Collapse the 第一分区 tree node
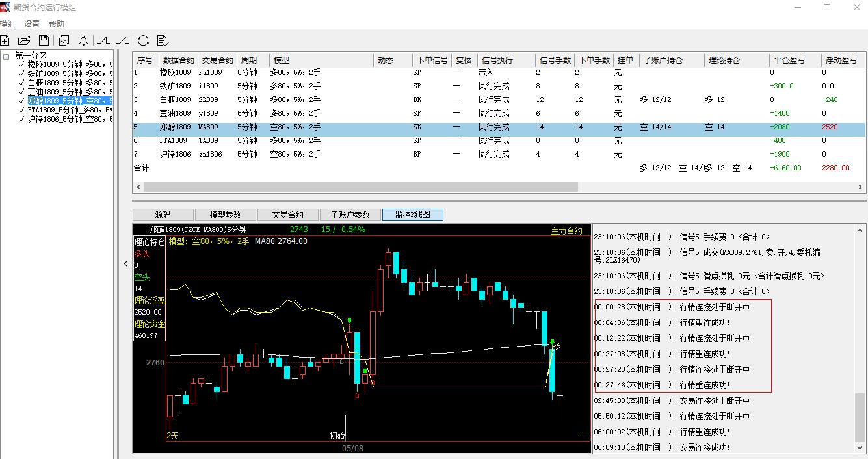 click(6, 56)
